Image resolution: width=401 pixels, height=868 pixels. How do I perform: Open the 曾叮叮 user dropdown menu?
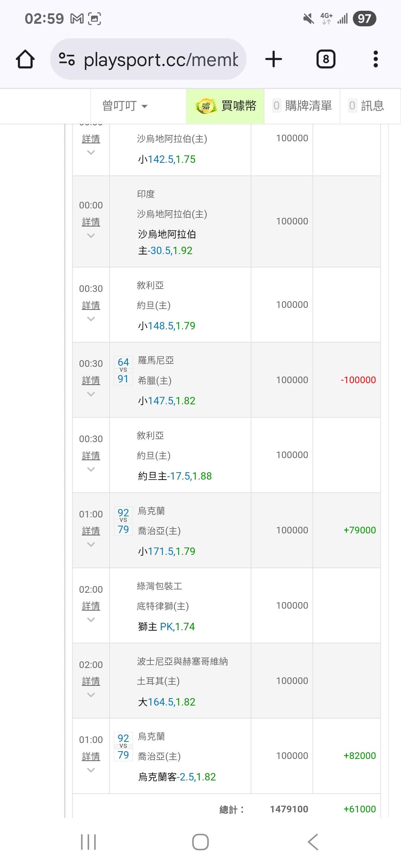click(x=125, y=106)
